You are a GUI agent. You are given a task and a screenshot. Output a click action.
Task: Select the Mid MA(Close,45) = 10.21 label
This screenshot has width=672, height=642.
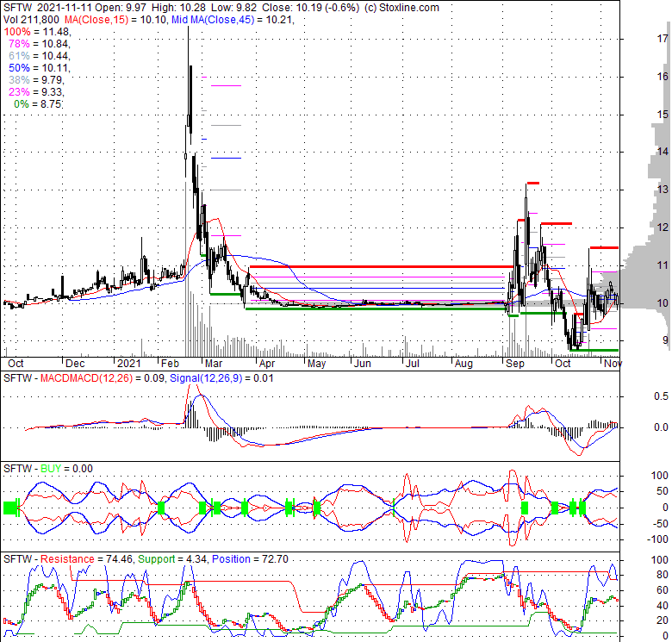point(233,20)
